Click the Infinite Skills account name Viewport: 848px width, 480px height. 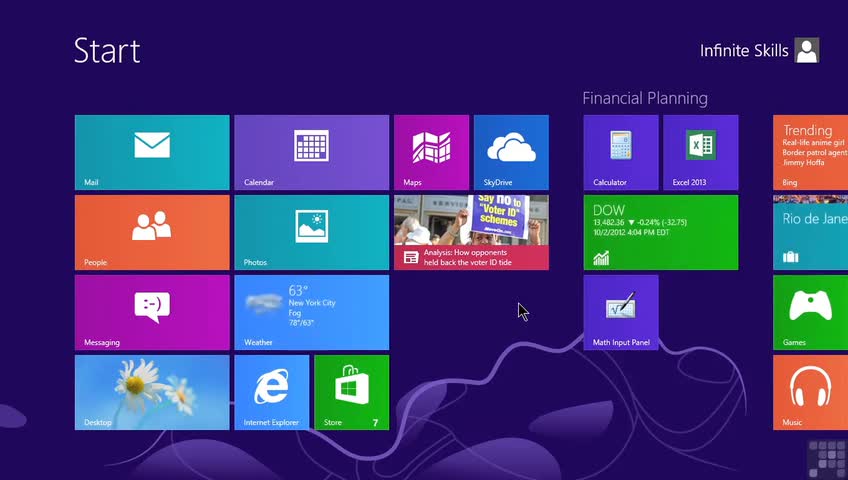744,51
